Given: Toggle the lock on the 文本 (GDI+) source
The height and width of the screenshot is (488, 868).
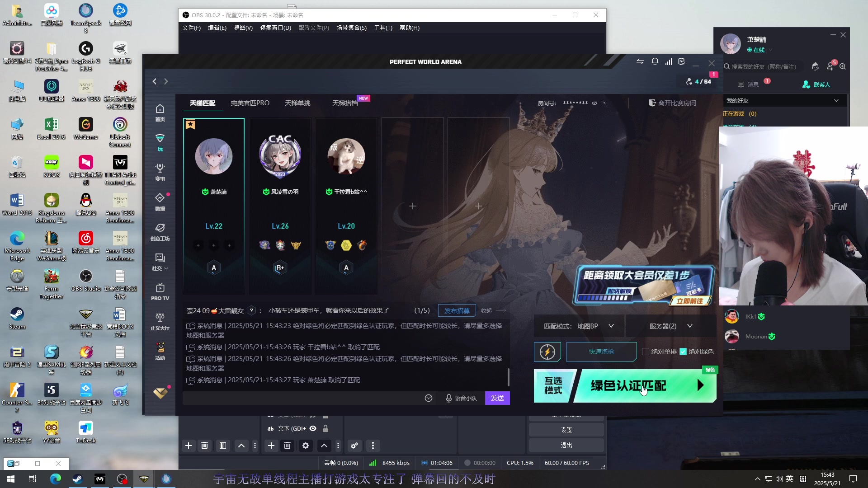Looking at the screenshot, I should click(325, 428).
